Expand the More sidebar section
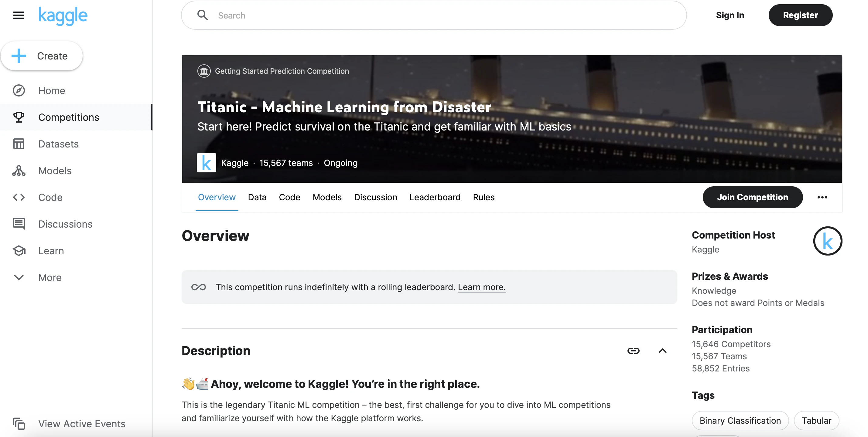 tap(76, 278)
